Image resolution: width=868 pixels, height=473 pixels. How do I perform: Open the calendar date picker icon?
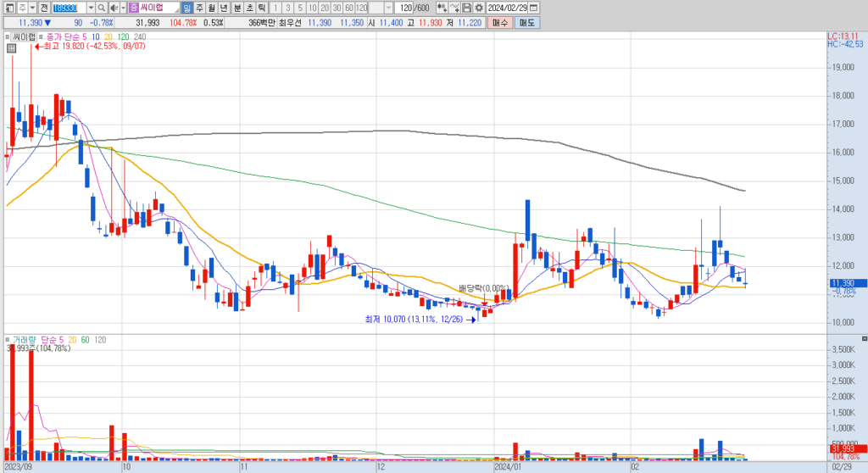tap(534, 8)
